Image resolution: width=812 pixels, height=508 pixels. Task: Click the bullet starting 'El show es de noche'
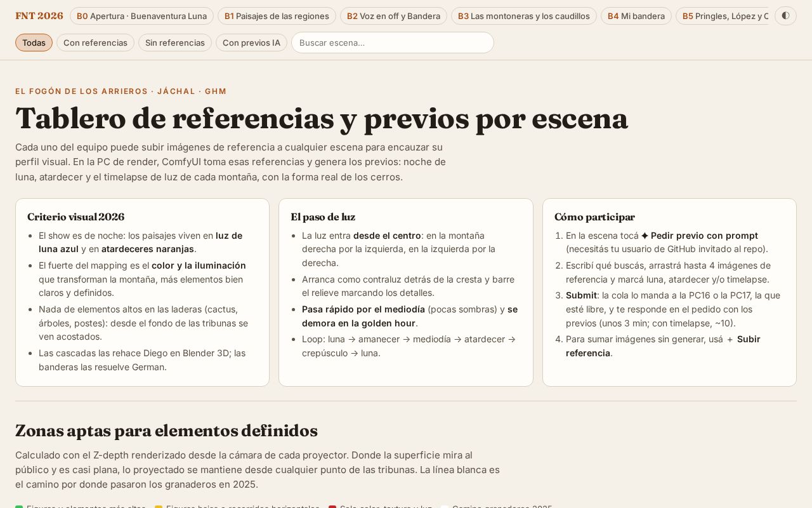pyautogui.click(x=147, y=242)
